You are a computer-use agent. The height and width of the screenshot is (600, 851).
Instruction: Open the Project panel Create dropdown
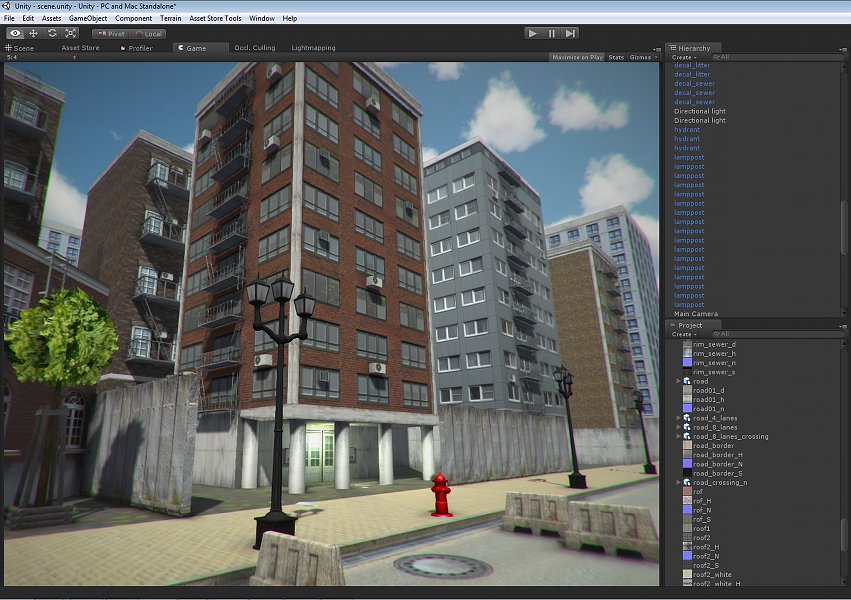tap(684, 334)
